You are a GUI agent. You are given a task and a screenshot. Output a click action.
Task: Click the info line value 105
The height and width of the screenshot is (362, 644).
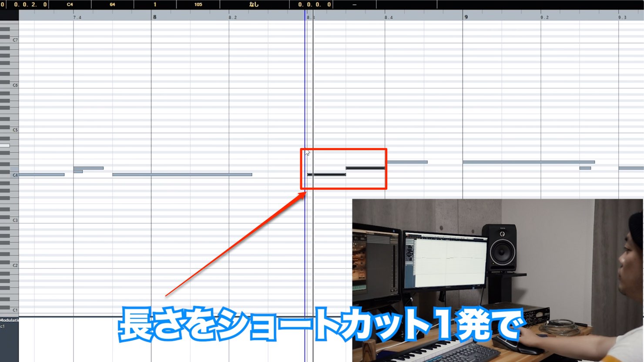tap(198, 4)
